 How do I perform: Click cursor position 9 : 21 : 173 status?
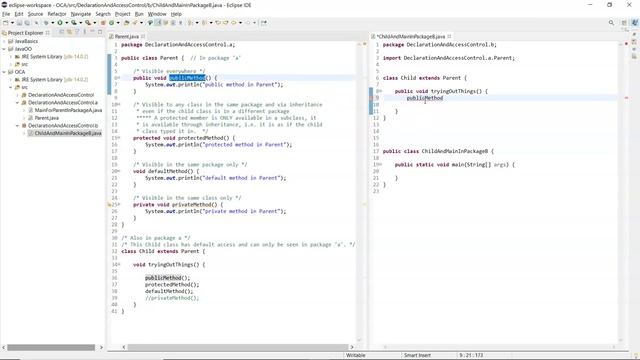[x=471, y=355]
